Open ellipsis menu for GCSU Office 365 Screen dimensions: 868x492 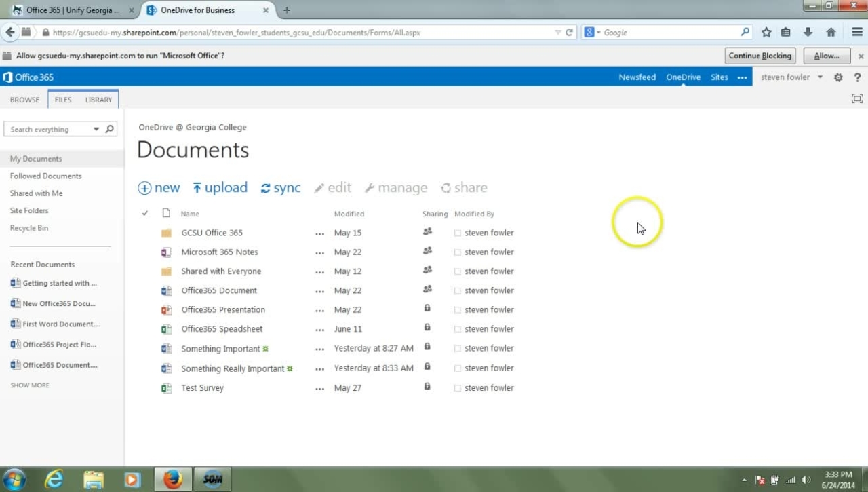click(319, 234)
